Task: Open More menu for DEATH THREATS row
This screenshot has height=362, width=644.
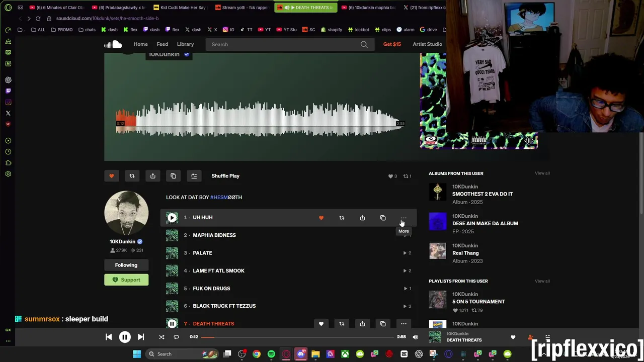Action: point(404,324)
